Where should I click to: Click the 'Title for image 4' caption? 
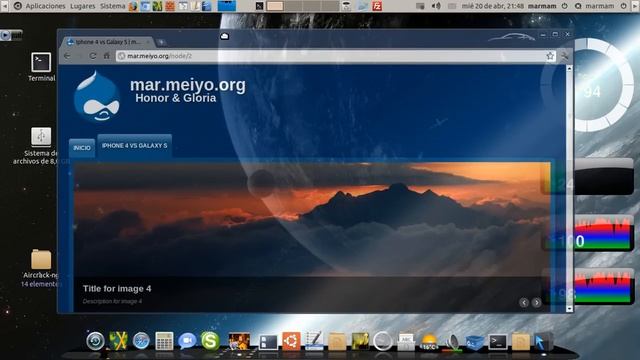[117, 289]
